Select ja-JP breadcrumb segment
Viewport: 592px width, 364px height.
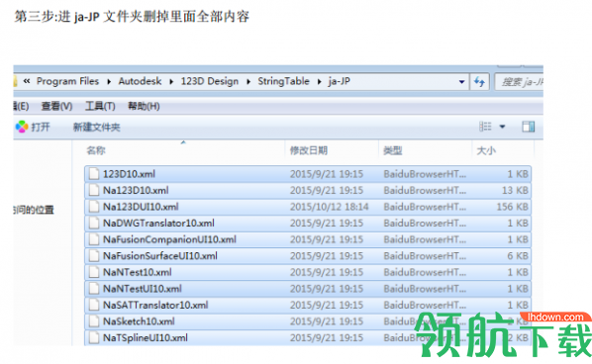point(339,81)
